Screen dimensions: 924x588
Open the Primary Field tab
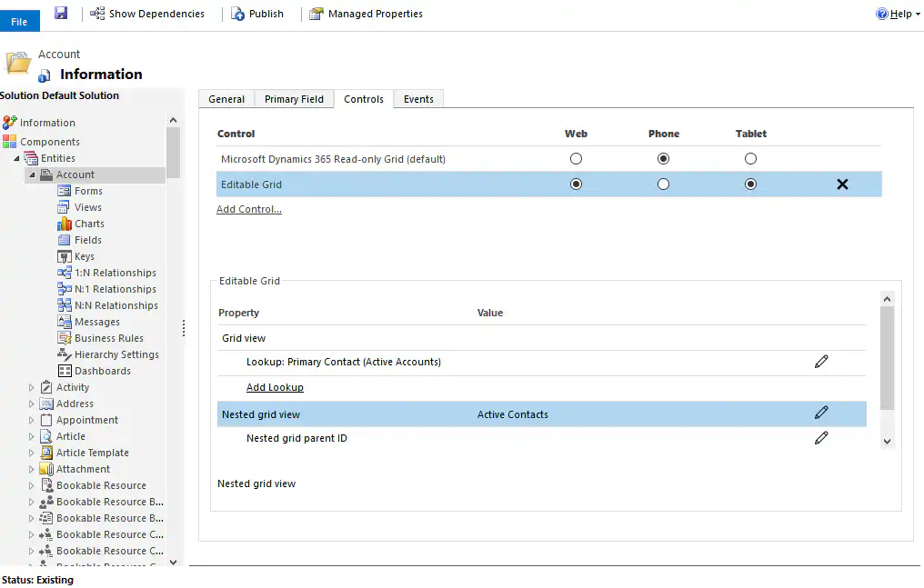(x=293, y=98)
